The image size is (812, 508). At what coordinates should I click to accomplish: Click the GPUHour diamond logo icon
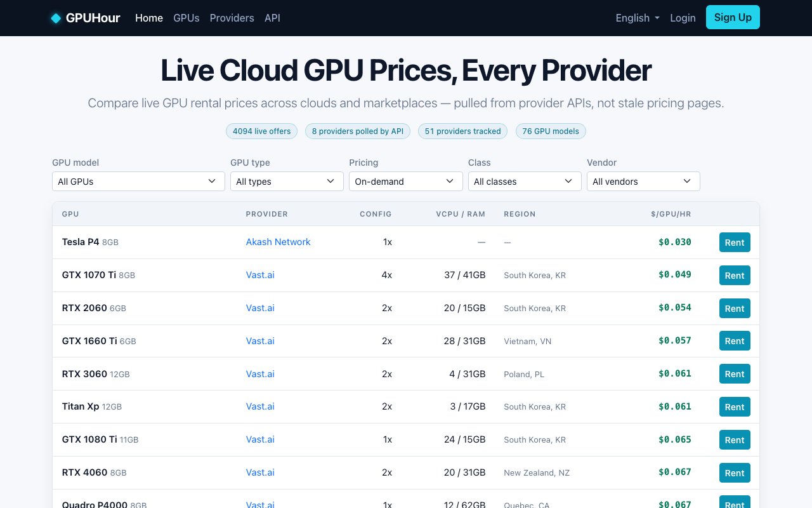click(x=56, y=18)
